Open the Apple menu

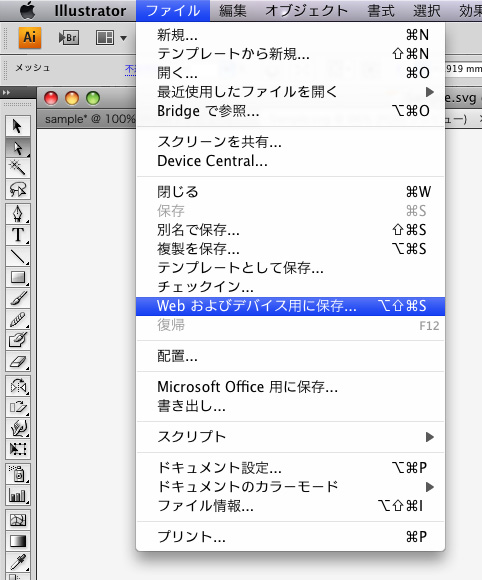27,10
